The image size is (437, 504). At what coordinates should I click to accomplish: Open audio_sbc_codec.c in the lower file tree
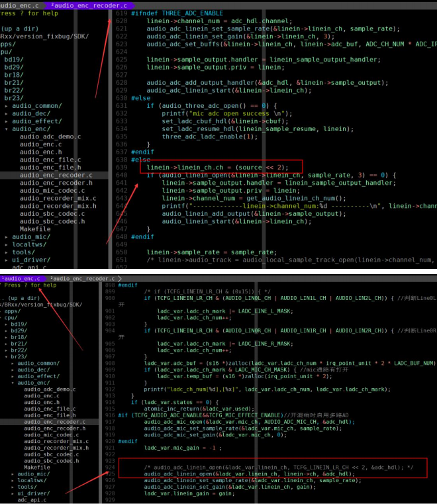[x=52, y=454]
